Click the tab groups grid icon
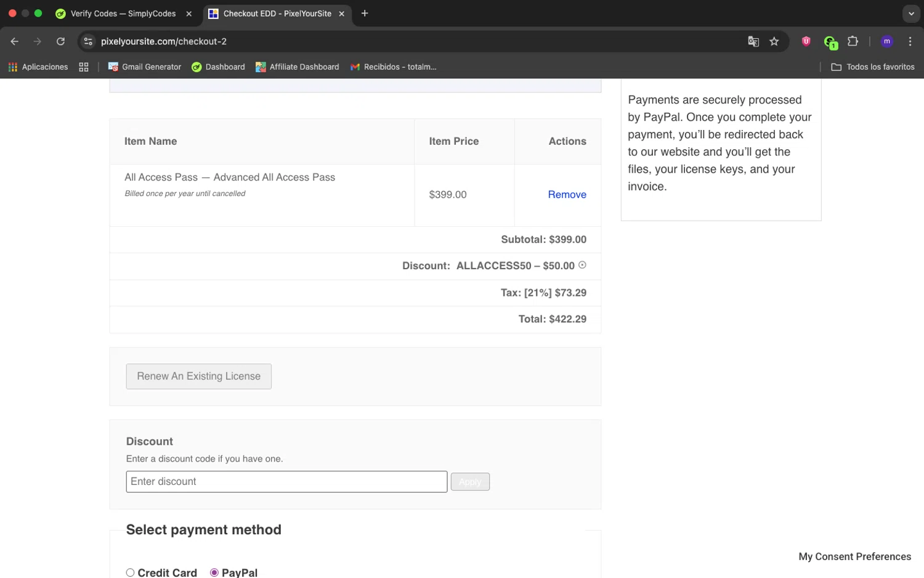Screen dimensions: 924x578 pos(84,67)
